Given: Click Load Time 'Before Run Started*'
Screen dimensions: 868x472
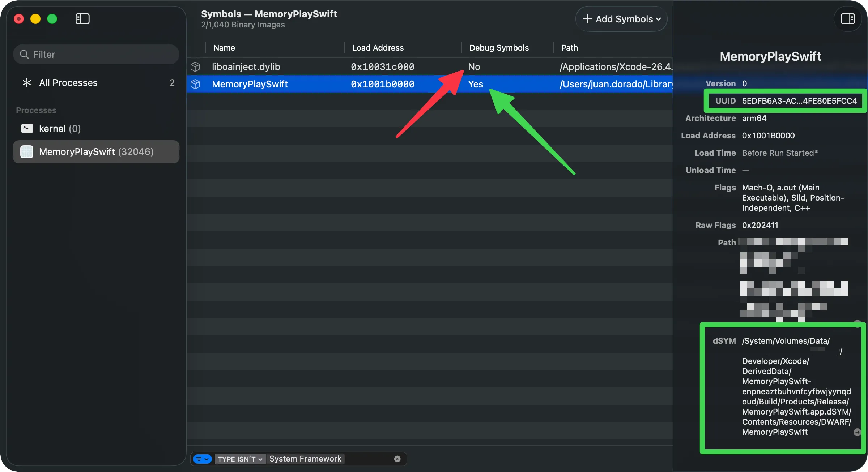Looking at the screenshot, I should click(780, 153).
